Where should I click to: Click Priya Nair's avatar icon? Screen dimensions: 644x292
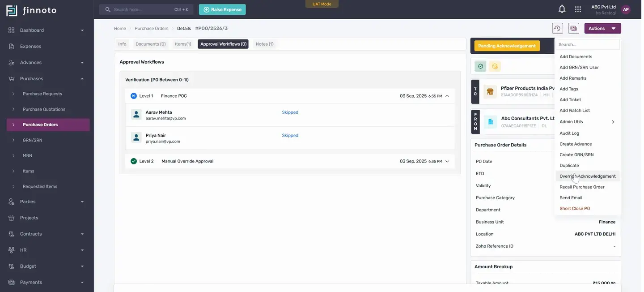(136, 137)
